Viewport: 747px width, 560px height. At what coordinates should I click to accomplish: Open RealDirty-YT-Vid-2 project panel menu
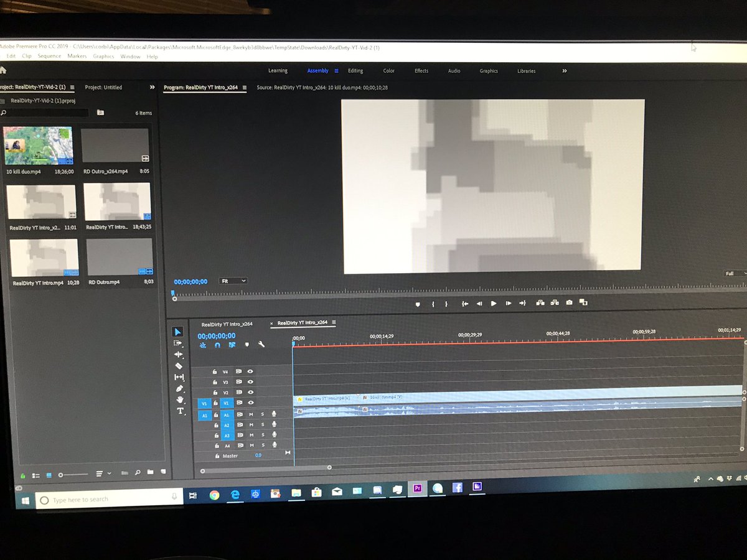(72, 88)
